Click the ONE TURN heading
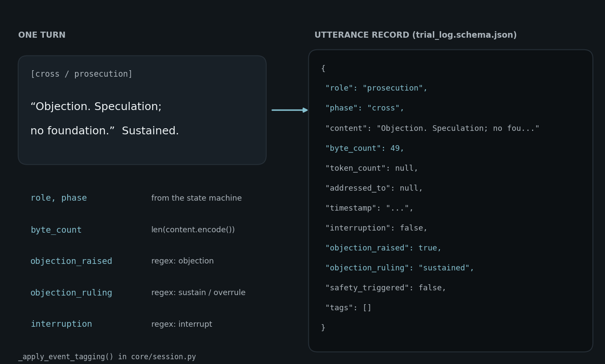Screen dimensions: 605x364 point(42,35)
